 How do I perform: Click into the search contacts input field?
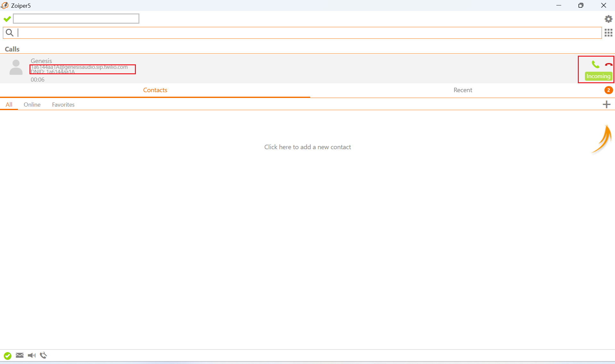(308, 33)
